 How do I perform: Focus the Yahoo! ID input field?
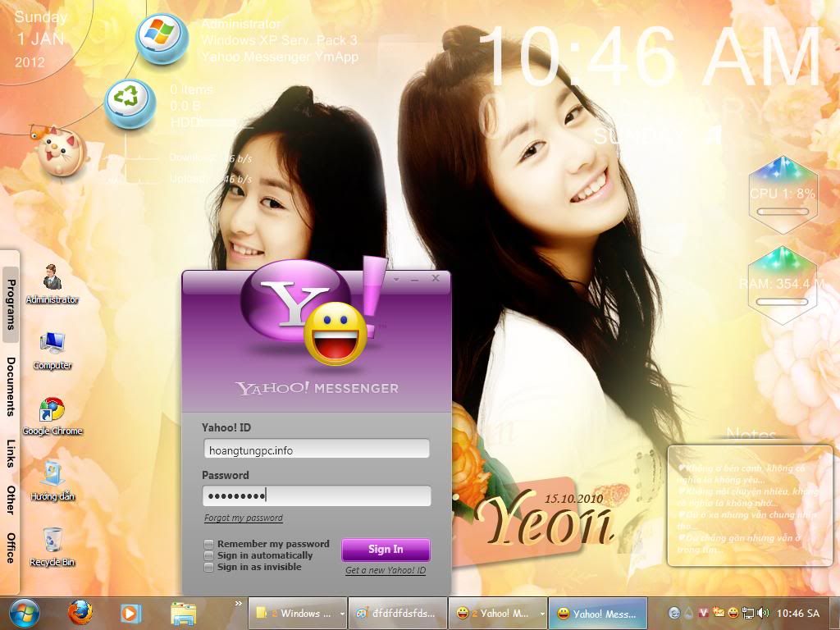[317, 449]
